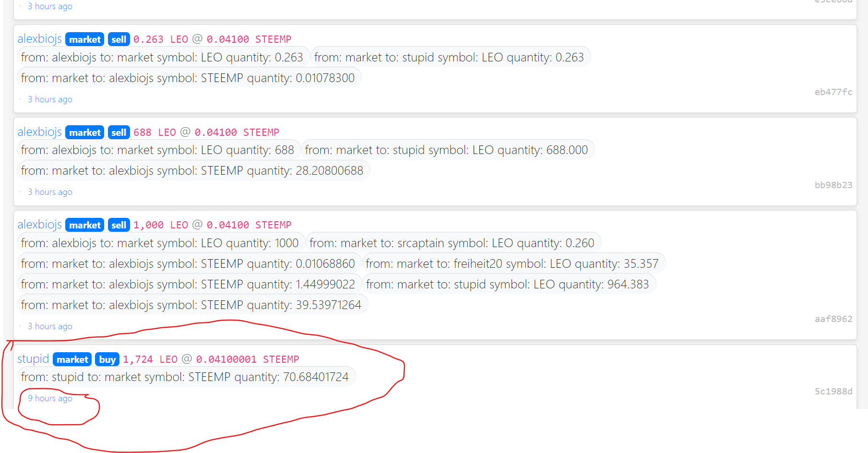Open transaction hash bb98b23
This screenshot has height=453, width=868.
(833, 185)
